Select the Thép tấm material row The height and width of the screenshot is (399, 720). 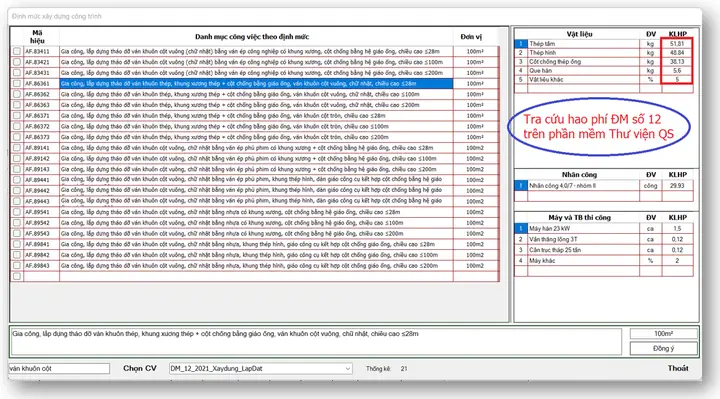coord(603,44)
